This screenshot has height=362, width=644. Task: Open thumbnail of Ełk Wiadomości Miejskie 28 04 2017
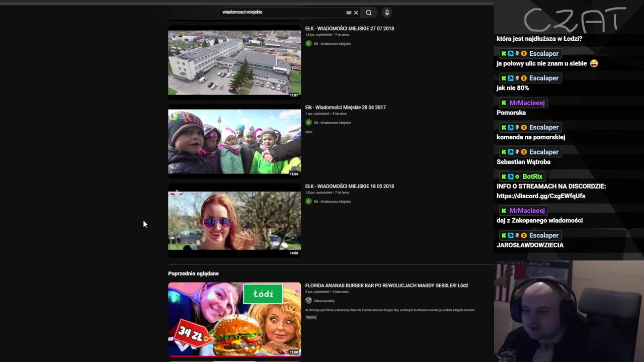234,142
